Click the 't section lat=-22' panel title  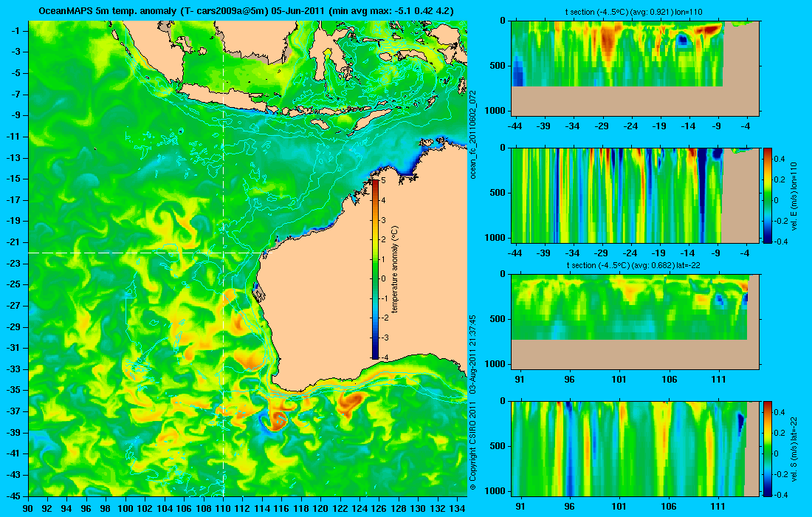point(633,265)
